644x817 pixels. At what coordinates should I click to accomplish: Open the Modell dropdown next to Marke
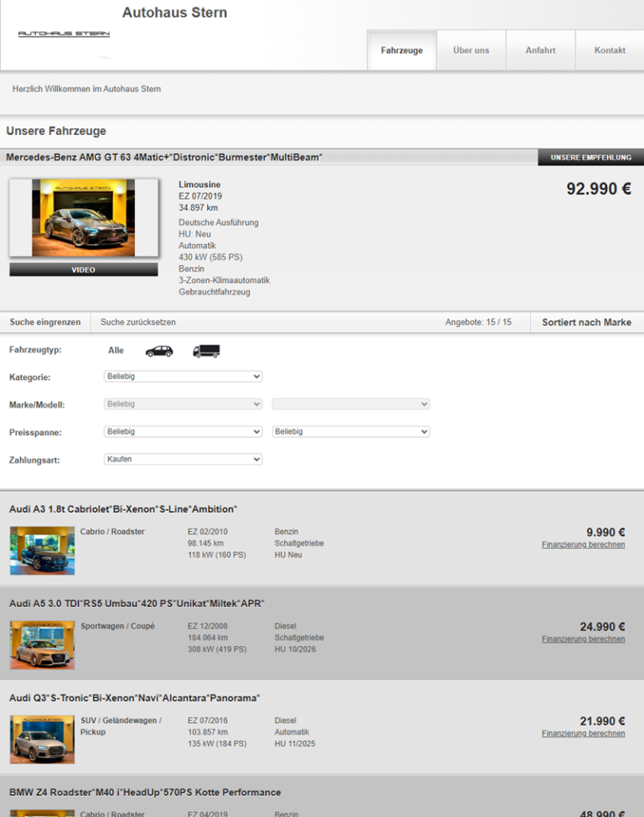(351, 403)
